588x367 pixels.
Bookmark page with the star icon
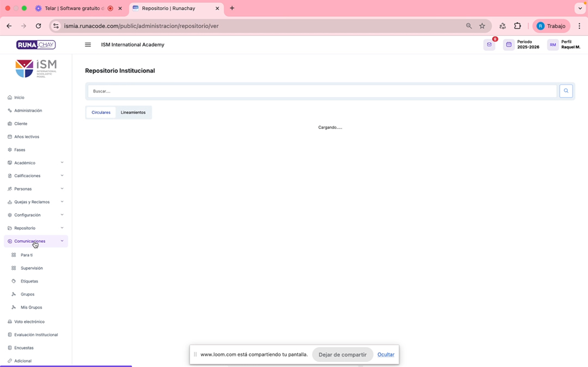pyautogui.click(x=482, y=26)
